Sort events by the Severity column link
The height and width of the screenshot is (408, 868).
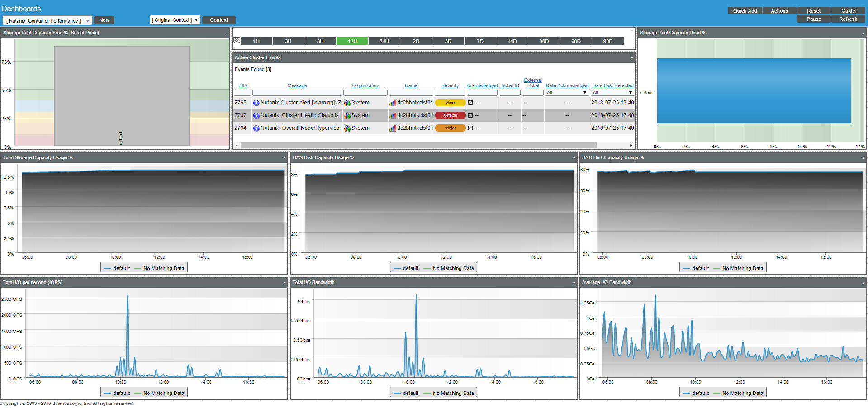[450, 86]
